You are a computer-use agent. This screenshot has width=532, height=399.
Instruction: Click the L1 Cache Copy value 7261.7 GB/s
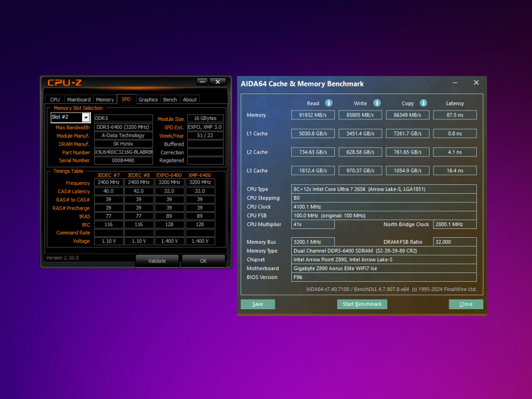[408, 134]
